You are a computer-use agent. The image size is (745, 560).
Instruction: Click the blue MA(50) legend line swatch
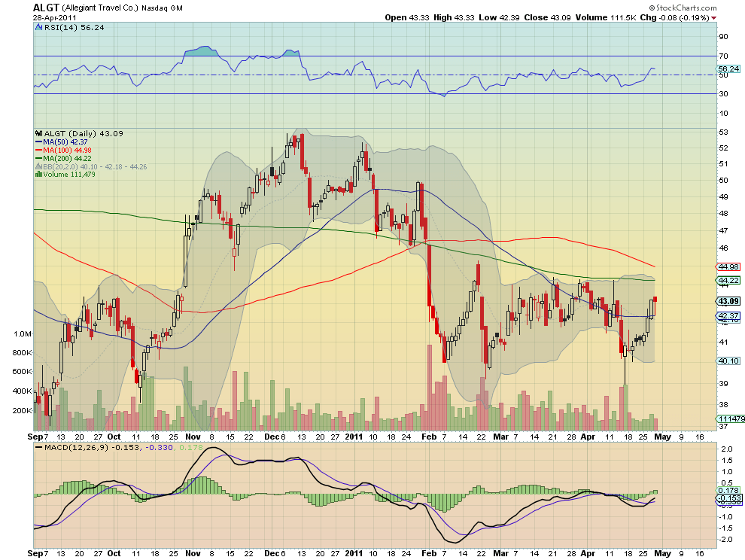39,142
